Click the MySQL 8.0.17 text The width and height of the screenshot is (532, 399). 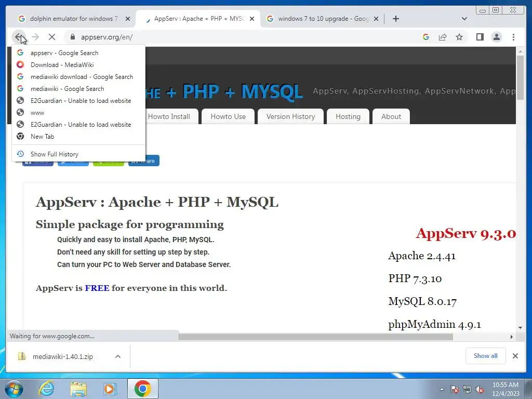(422, 301)
